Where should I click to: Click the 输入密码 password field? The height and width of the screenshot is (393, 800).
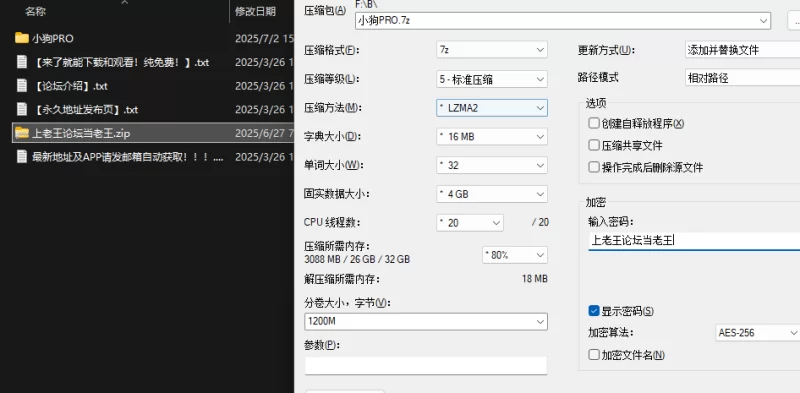pos(694,240)
